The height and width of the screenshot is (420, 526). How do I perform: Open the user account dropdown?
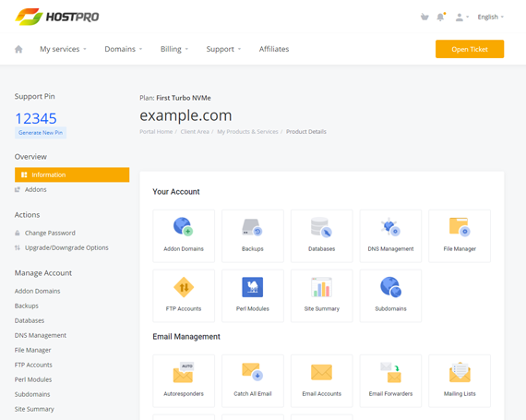pos(462,18)
